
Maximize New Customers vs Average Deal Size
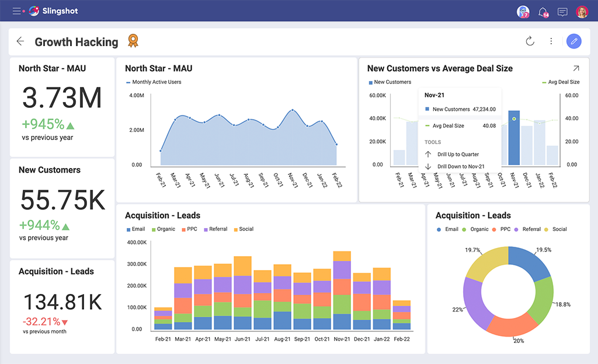point(576,68)
